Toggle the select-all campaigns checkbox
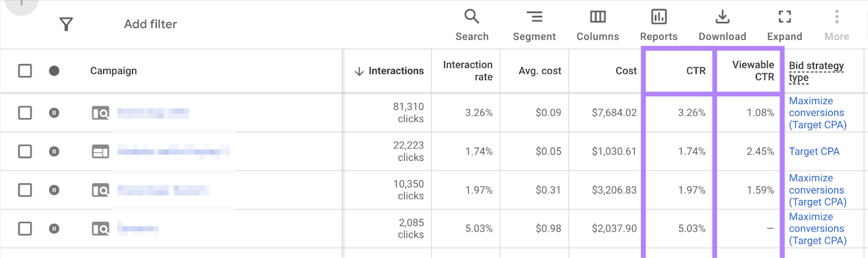 [25, 71]
